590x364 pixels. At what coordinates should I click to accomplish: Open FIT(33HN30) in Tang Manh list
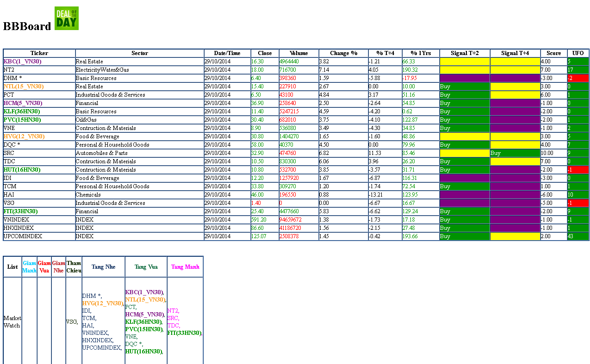pos(184,333)
